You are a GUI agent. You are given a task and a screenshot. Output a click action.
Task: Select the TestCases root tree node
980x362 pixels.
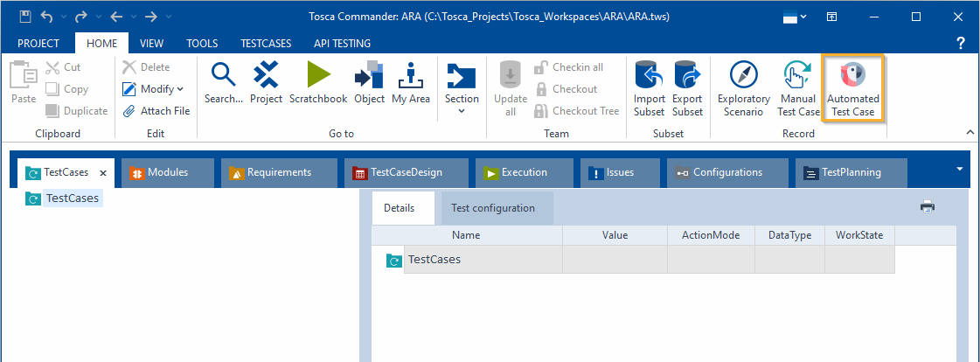click(72, 198)
